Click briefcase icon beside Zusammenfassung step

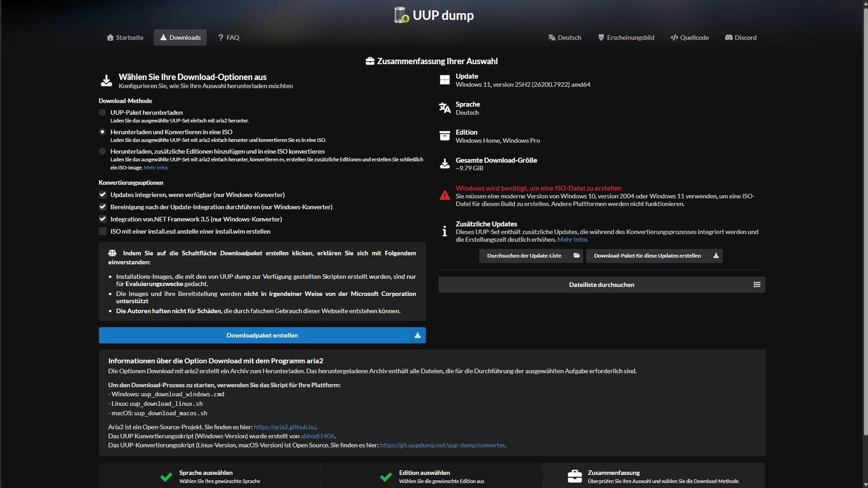(575, 476)
